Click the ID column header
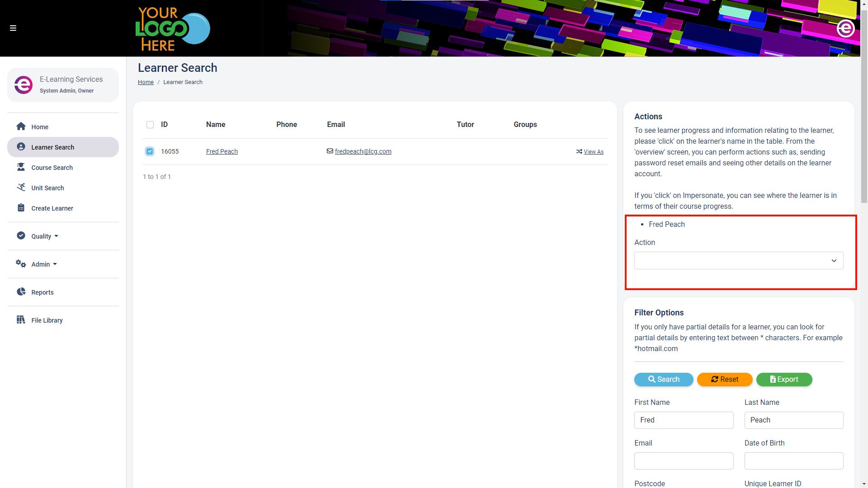Image resolution: width=868 pixels, height=488 pixels. pyautogui.click(x=165, y=125)
